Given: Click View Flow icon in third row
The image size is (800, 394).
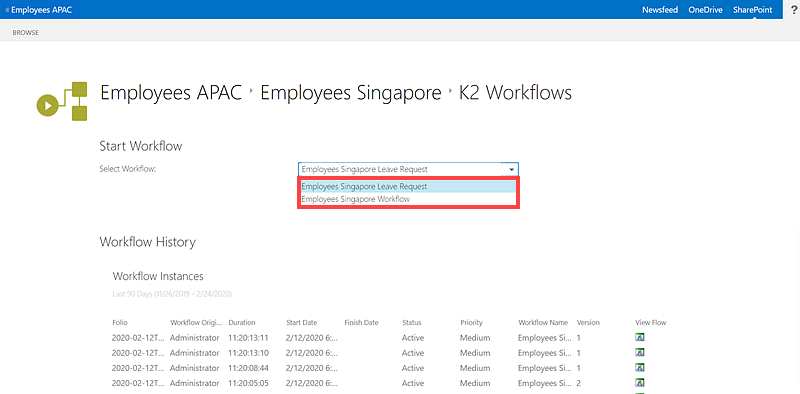Looking at the screenshot, I should 640,367.
